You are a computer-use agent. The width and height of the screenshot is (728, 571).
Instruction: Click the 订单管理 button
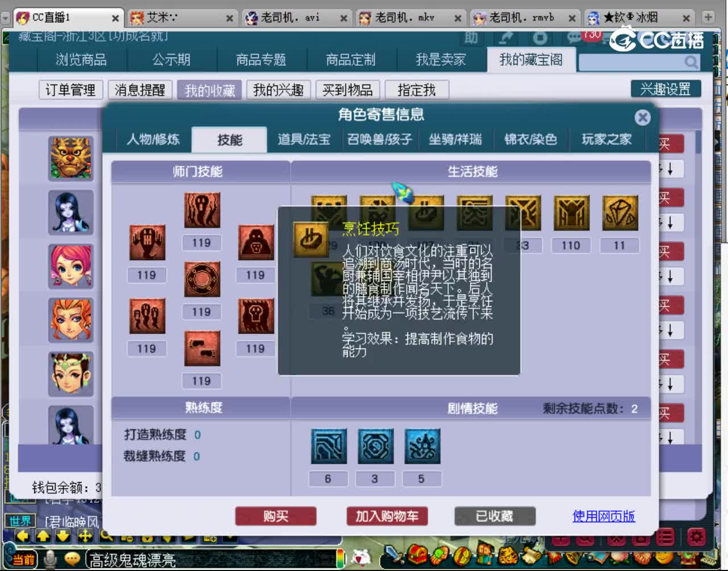[71, 90]
